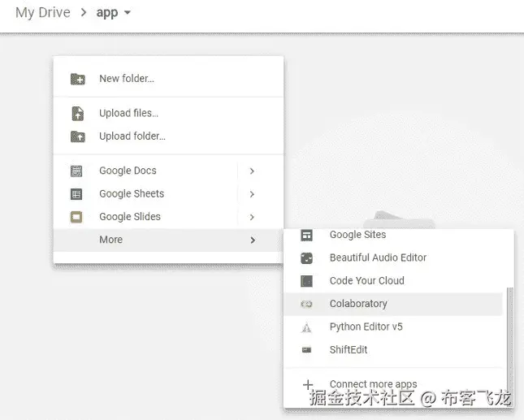This screenshot has width=524, height=420.
Task: Click the Google Docs icon
Action: 76,171
